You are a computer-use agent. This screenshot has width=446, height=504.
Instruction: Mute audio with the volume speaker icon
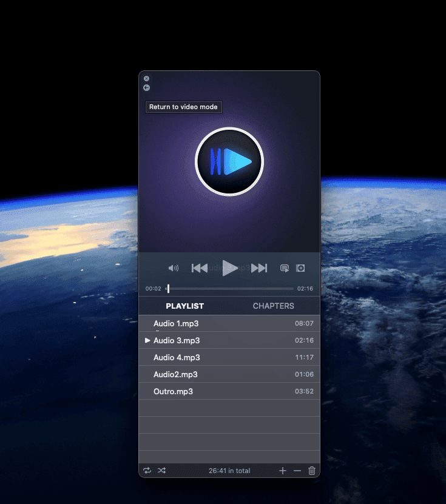click(x=174, y=268)
